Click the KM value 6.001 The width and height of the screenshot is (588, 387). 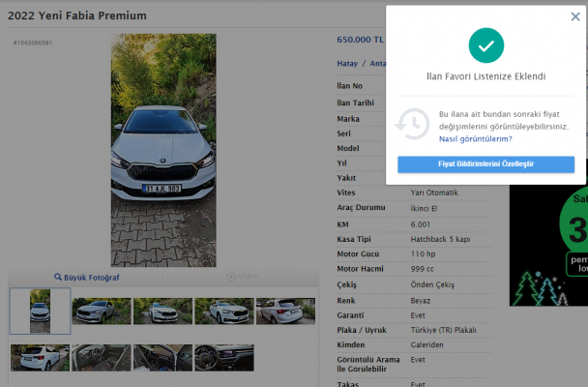421,224
